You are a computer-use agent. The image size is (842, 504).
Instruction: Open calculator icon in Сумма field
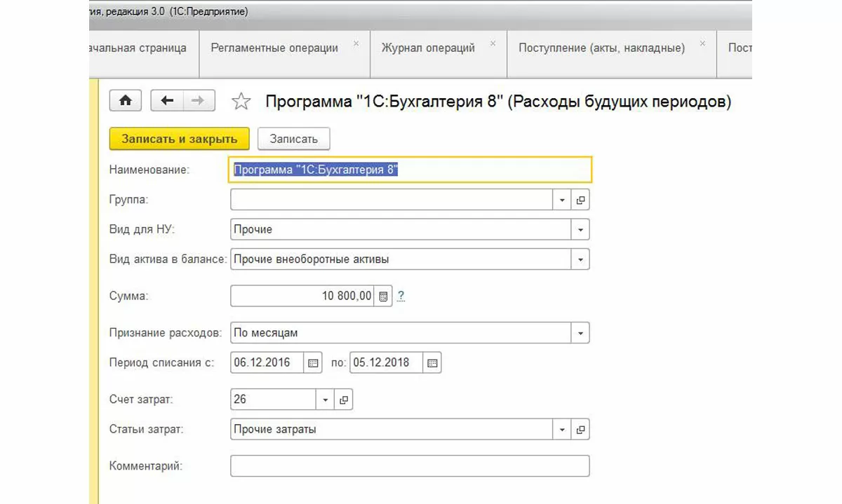point(383,296)
